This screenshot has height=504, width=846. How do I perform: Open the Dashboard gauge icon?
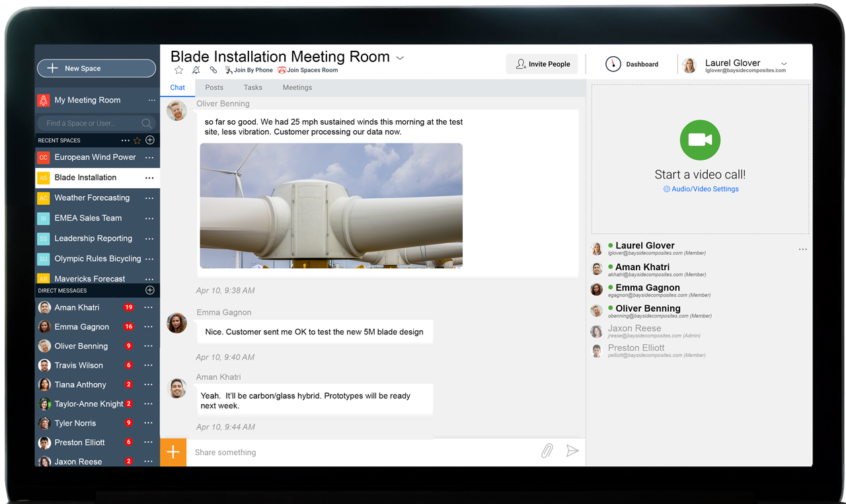[x=613, y=64]
